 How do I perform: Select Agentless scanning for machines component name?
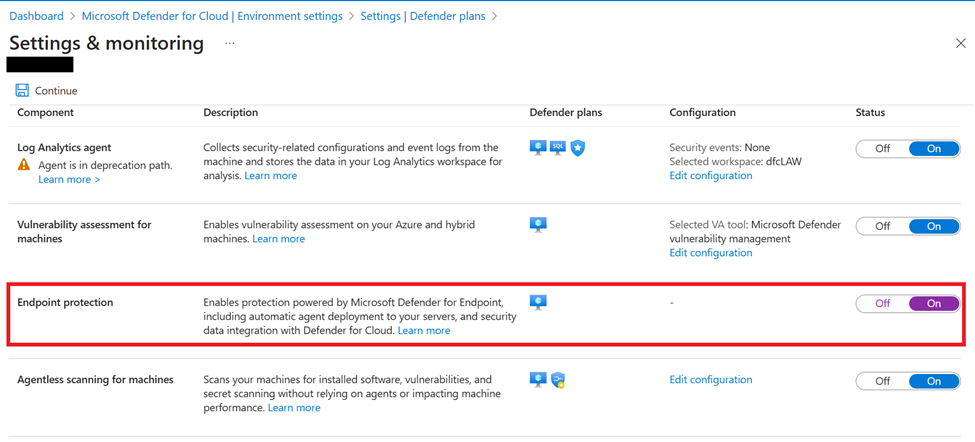95,379
